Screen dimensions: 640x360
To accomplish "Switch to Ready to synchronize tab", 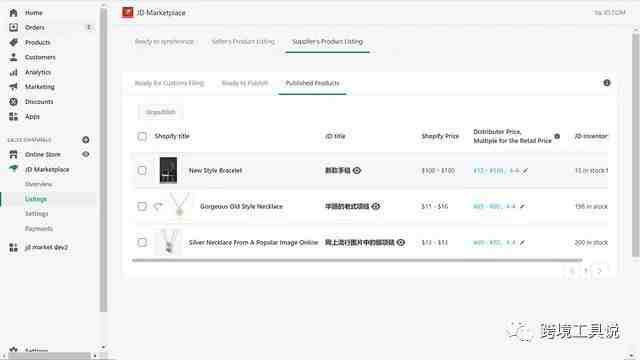I will pos(164,42).
